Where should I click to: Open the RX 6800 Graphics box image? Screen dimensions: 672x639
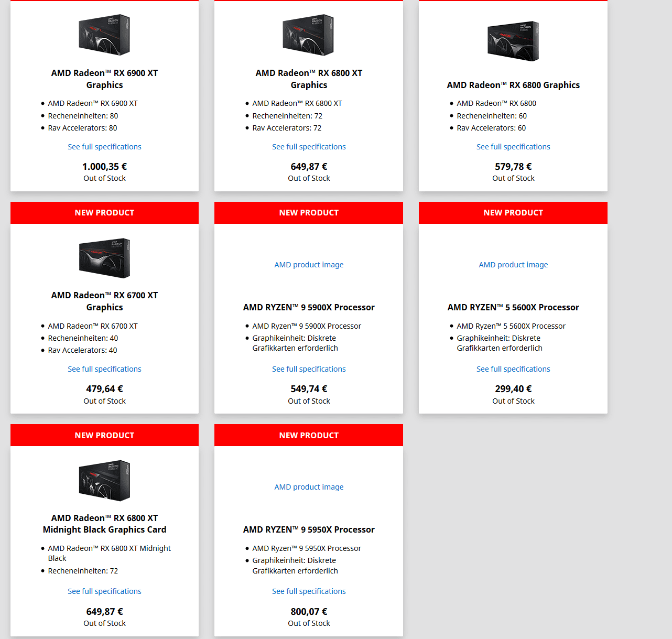point(513,41)
